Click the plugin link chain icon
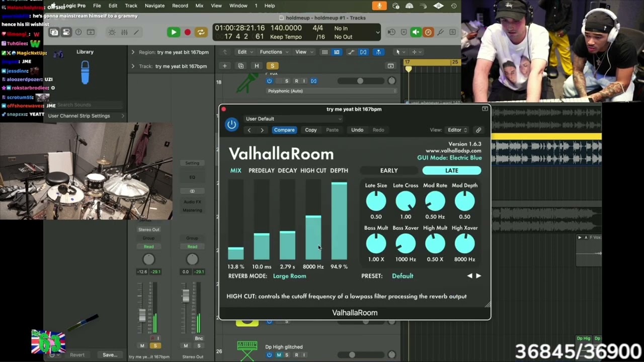This screenshot has width=644, height=362. pyautogui.click(x=478, y=130)
